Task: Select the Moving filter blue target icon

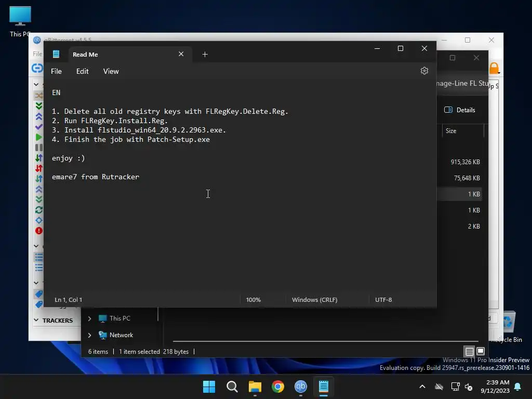Action: coord(38,220)
